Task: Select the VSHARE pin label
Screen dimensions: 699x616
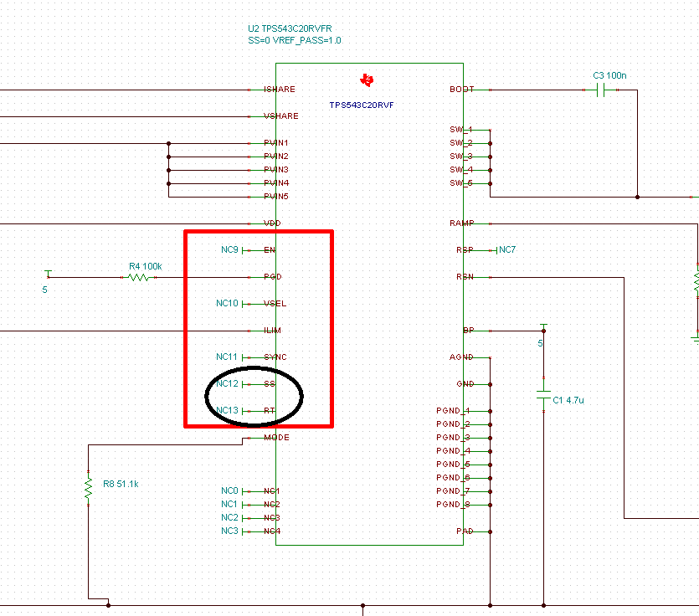Action: (x=280, y=116)
